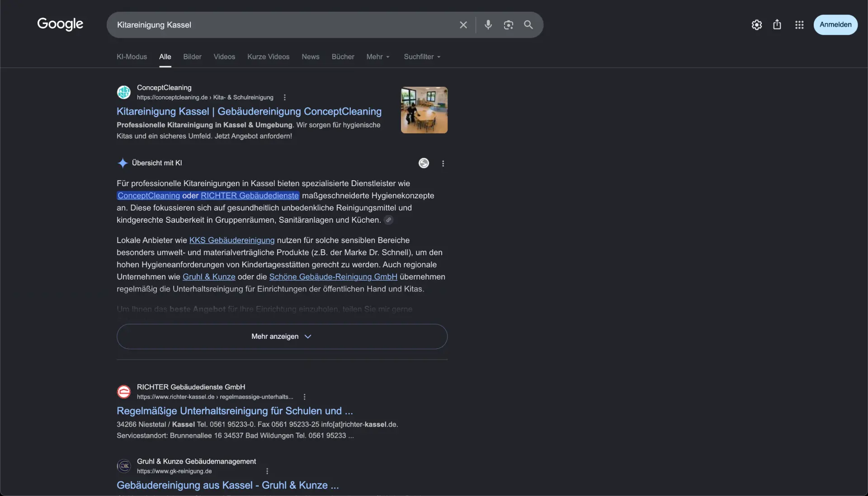868x496 pixels.
Task: Expand the Mehr dropdown menu
Action: (x=378, y=57)
